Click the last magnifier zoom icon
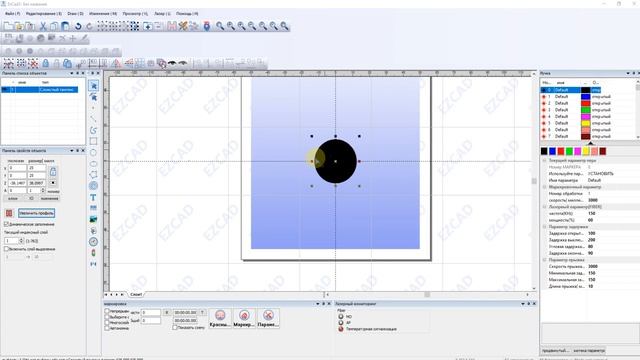 284,27
